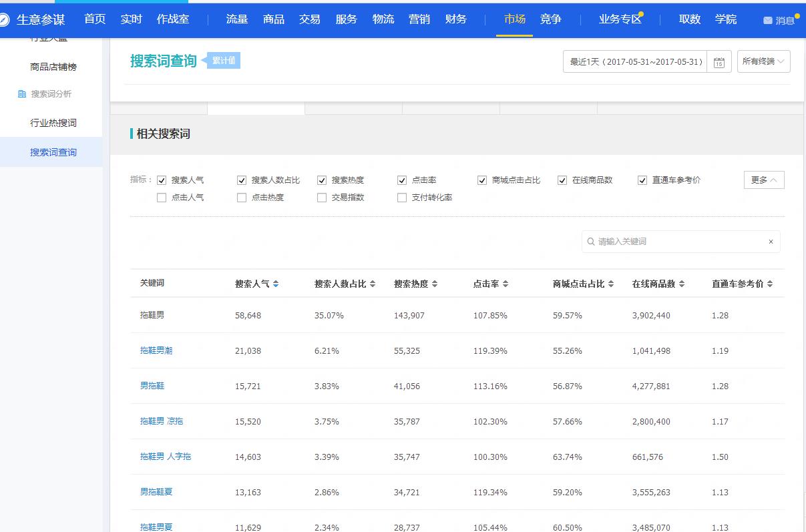Check the 支付转化率 indicator checkbox
Image resolution: width=806 pixels, height=532 pixels.
coord(402,198)
